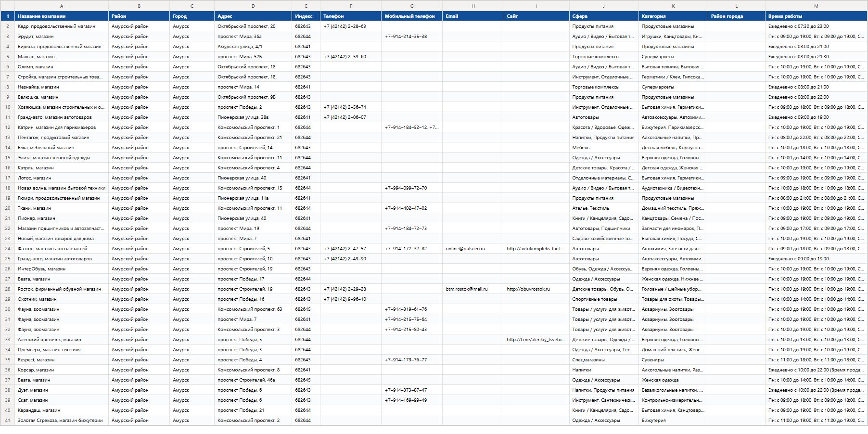Select "Золотая Стрекоза, магазин бижутерии" cell
Image resolution: width=868 pixels, height=434 pixels.
[62, 421]
